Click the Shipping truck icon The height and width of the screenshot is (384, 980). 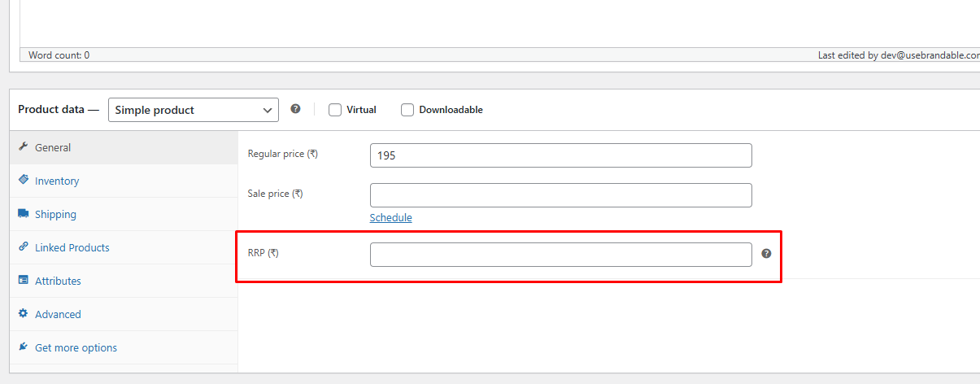click(23, 214)
